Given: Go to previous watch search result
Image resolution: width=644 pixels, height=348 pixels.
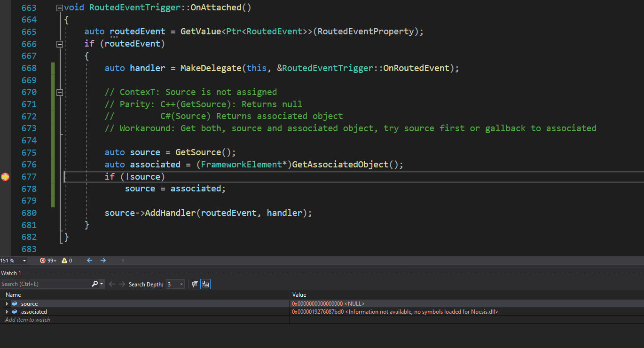Looking at the screenshot, I should coord(112,284).
